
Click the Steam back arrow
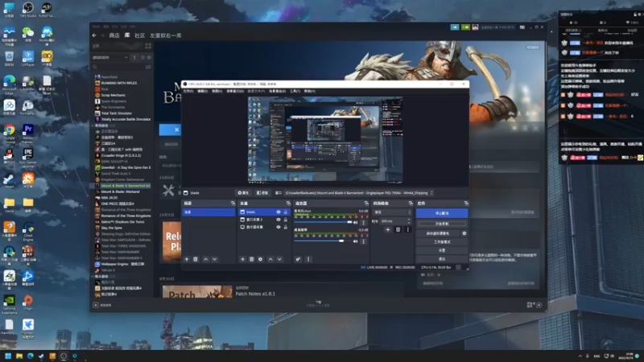coord(94,35)
